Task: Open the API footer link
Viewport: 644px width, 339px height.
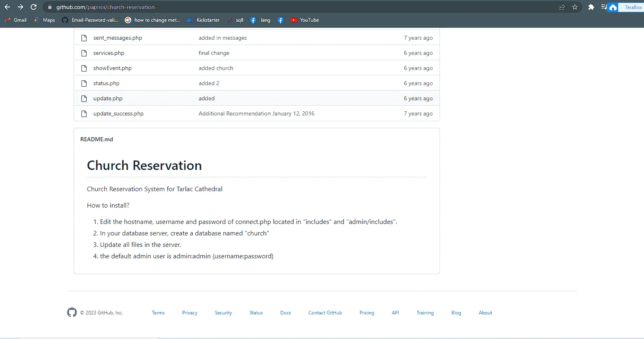Action: coord(395,312)
